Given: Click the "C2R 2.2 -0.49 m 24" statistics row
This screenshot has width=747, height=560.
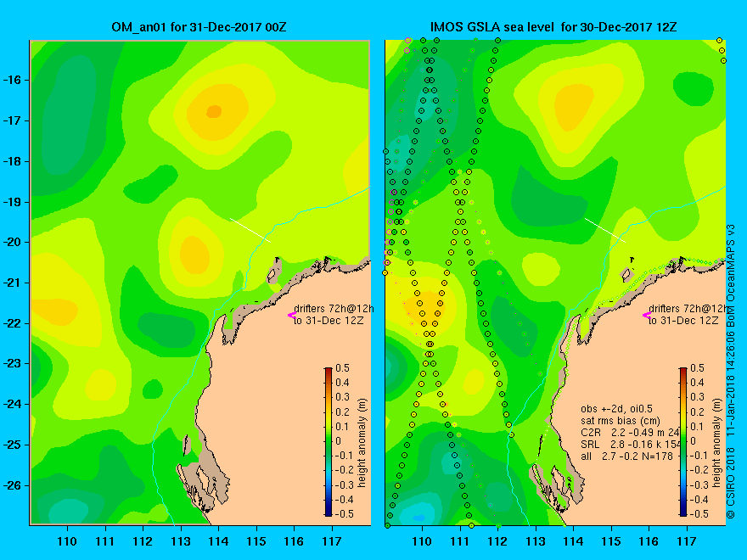Looking at the screenshot, I should pyautogui.click(x=630, y=433).
